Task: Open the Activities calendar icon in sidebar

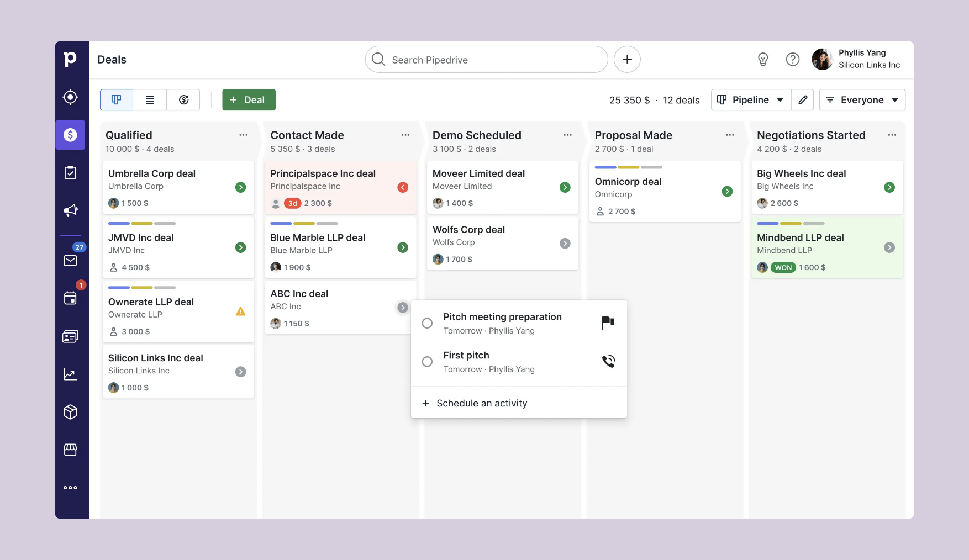Action: 70,298
